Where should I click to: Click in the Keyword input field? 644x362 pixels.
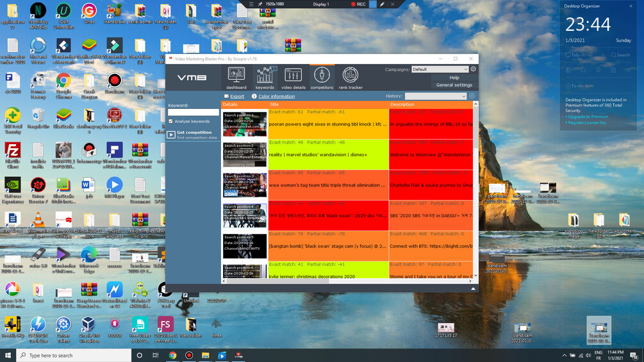pyautogui.click(x=193, y=113)
